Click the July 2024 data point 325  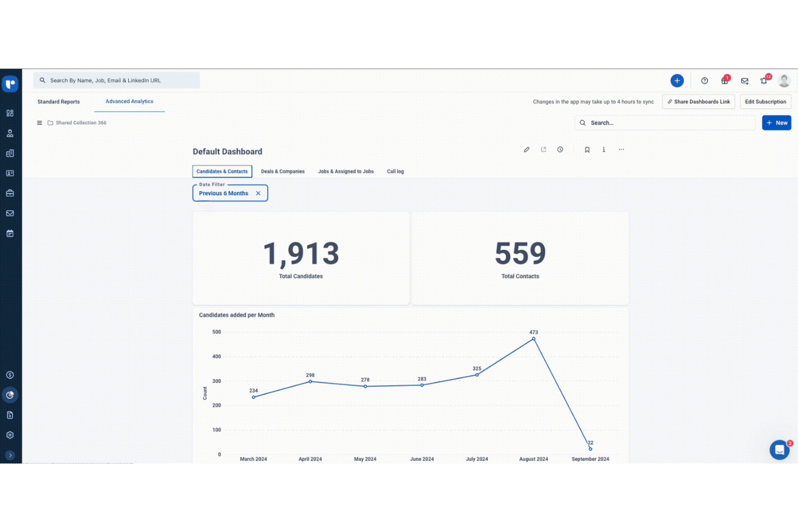coord(477,375)
